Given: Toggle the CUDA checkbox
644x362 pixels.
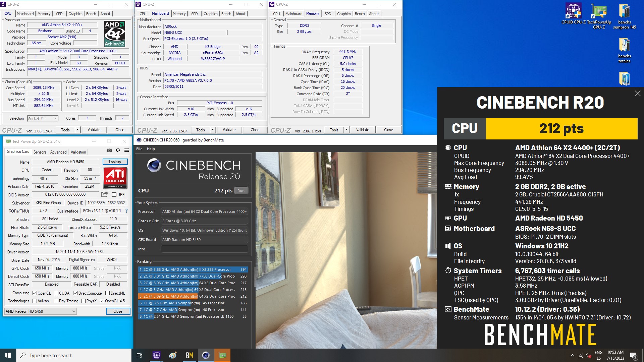Looking at the screenshot, I should 56,293.
